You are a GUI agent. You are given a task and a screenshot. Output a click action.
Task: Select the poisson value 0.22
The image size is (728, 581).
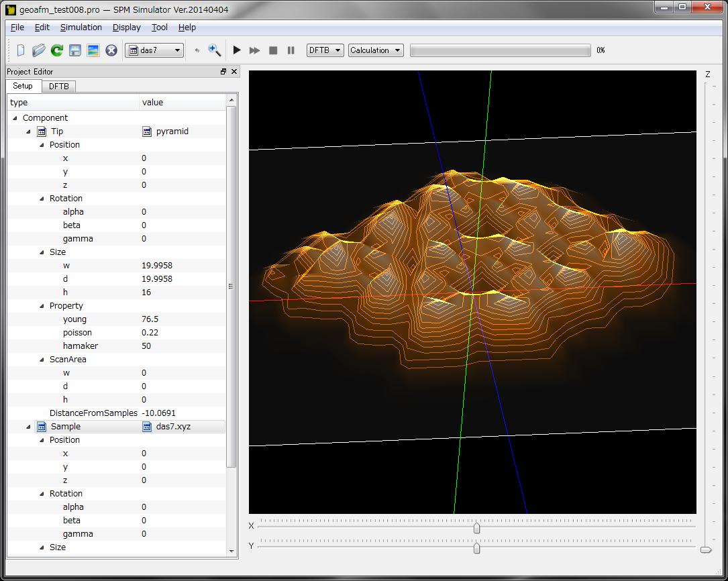(x=150, y=333)
